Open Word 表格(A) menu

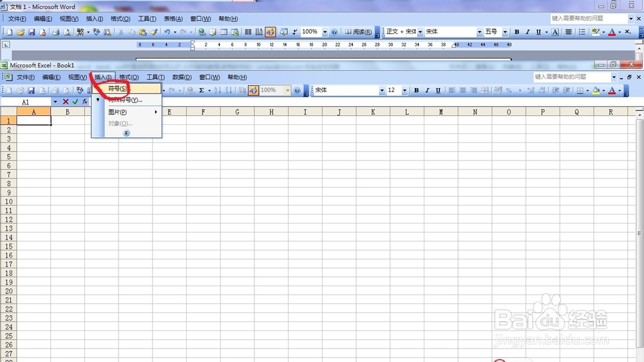click(173, 19)
